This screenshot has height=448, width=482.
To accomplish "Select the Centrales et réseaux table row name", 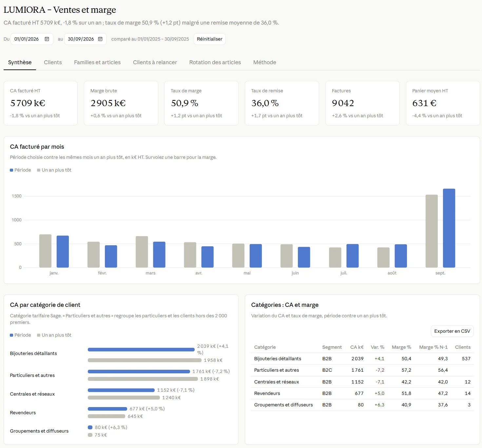I will [277, 382].
